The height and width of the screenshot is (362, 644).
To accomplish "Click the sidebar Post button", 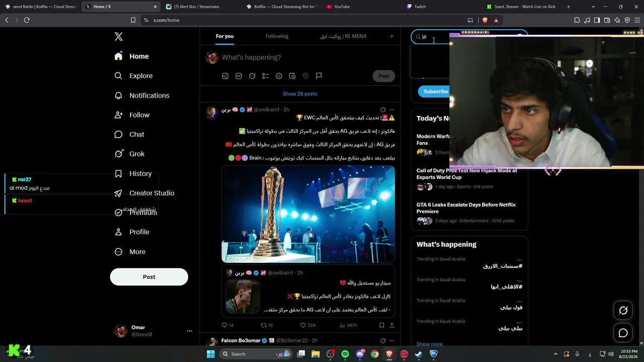I will pos(149,277).
